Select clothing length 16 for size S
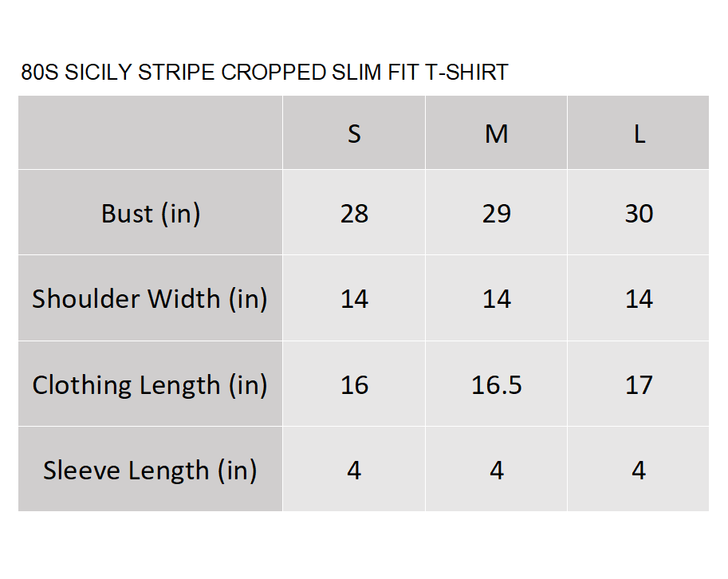The height and width of the screenshot is (579, 728). click(x=354, y=384)
